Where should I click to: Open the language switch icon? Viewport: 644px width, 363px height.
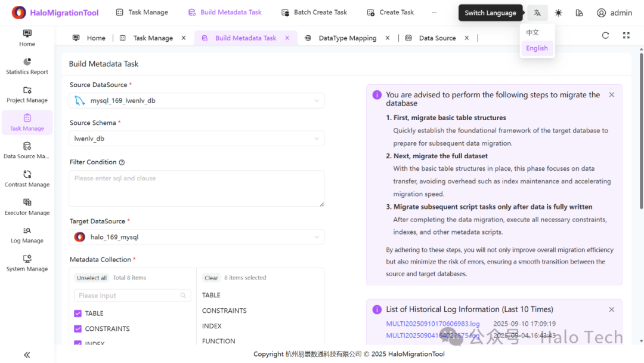click(537, 13)
